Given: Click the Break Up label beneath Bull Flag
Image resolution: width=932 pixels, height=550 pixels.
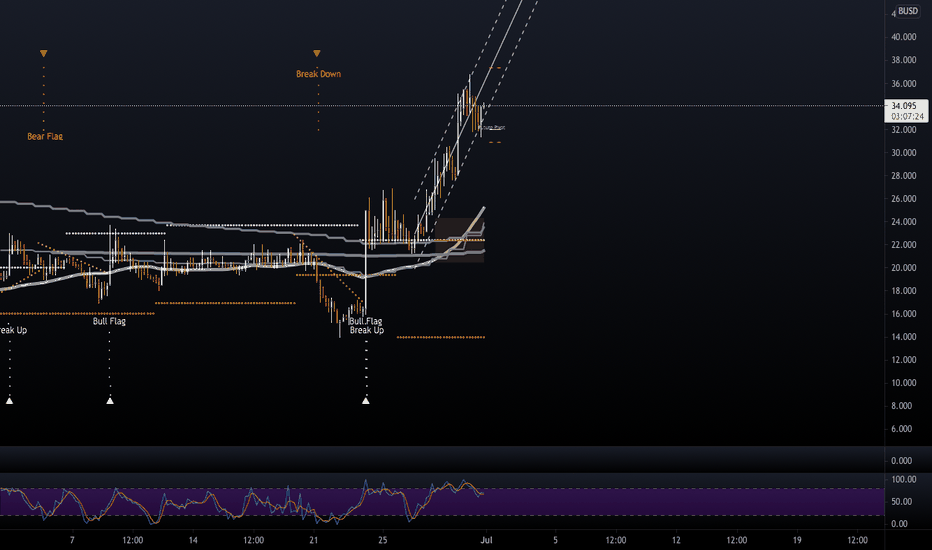Looking at the screenshot, I should tap(367, 330).
